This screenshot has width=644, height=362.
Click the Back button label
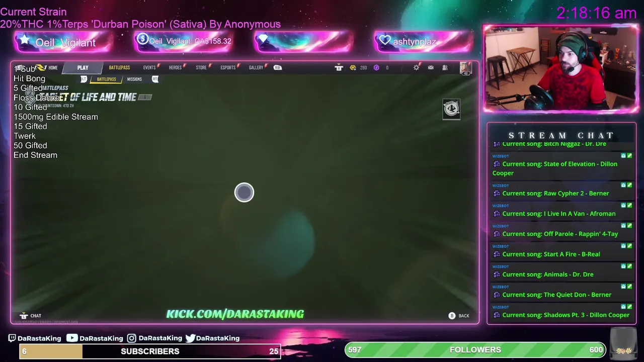coord(464,316)
